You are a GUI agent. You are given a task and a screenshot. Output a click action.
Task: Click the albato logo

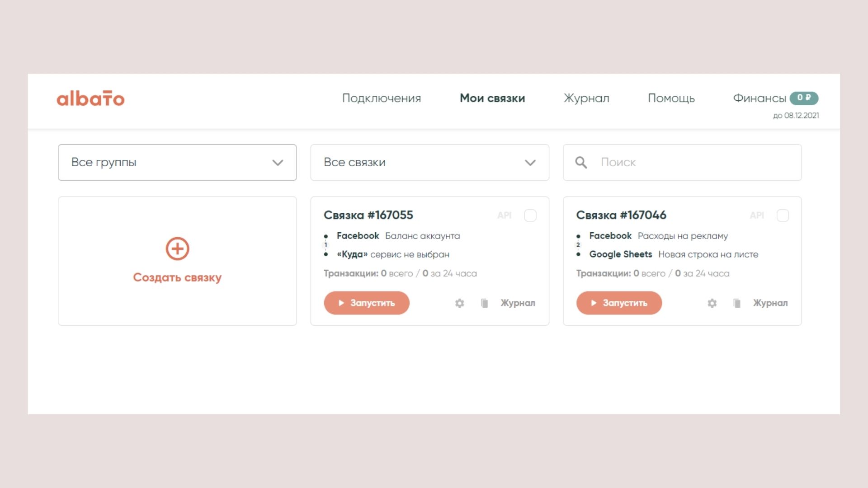90,99
